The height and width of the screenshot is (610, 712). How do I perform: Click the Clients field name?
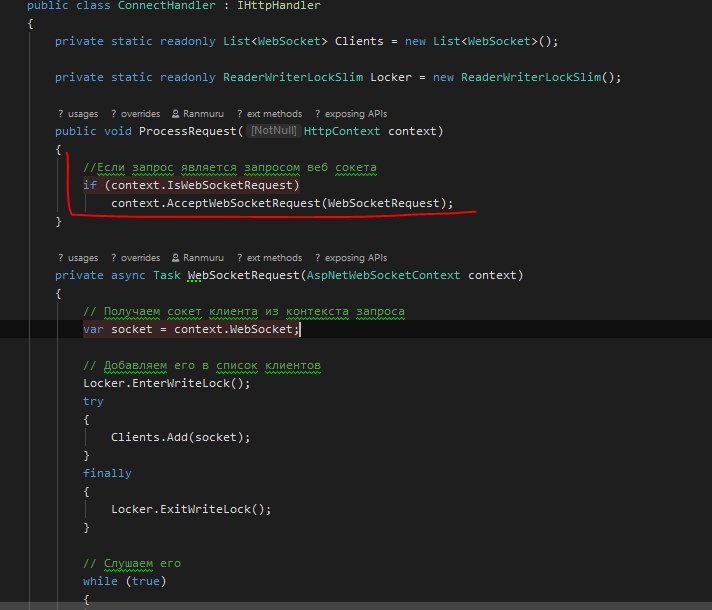[x=359, y=41]
